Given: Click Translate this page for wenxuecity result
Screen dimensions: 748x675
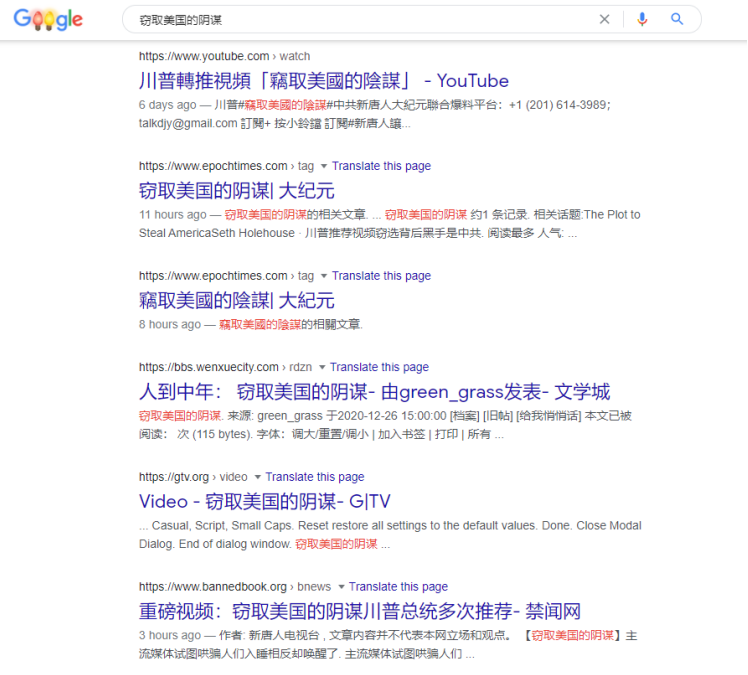Looking at the screenshot, I should pos(379,367).
